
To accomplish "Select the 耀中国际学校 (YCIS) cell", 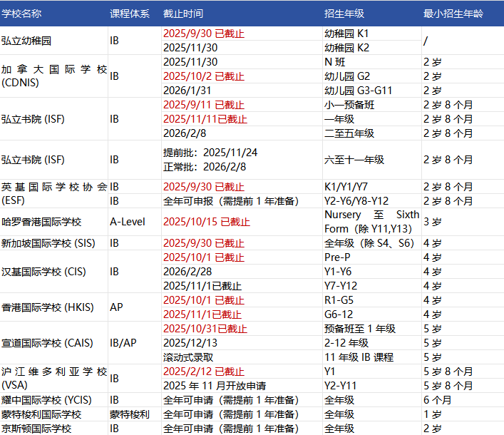I will [53, 400].
